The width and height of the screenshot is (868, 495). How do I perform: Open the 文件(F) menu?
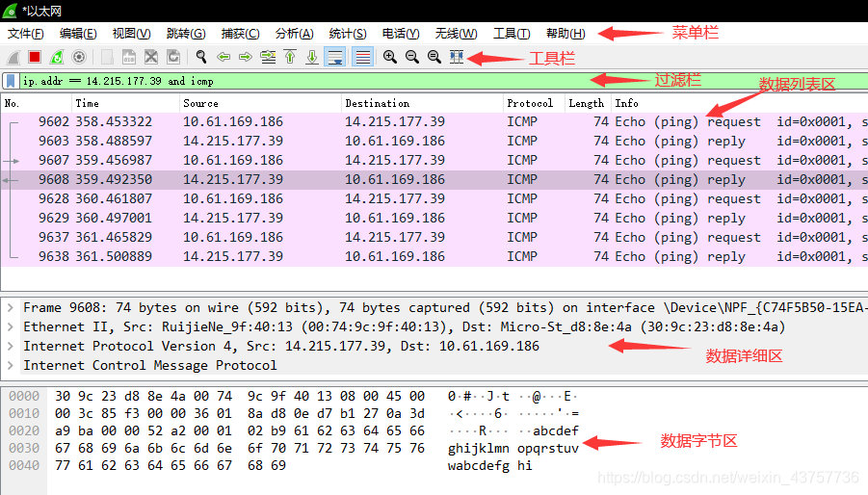25,34
